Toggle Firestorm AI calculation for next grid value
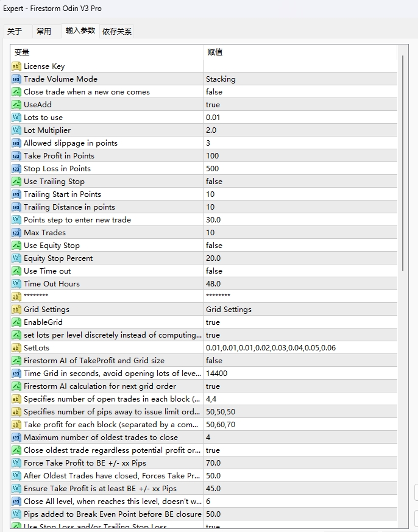The height and width of the screenshot is (532, 418). tap(300, 386)
